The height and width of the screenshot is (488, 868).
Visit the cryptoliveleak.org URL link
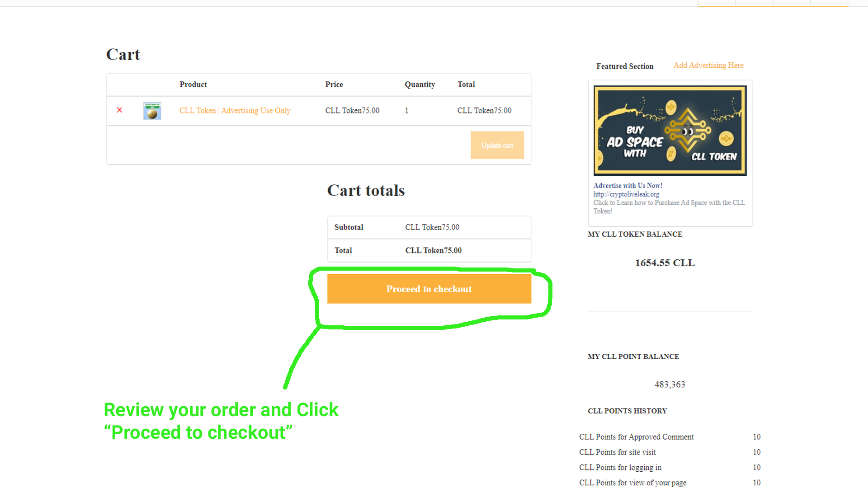pyautogui.click(x=626, y=194)
